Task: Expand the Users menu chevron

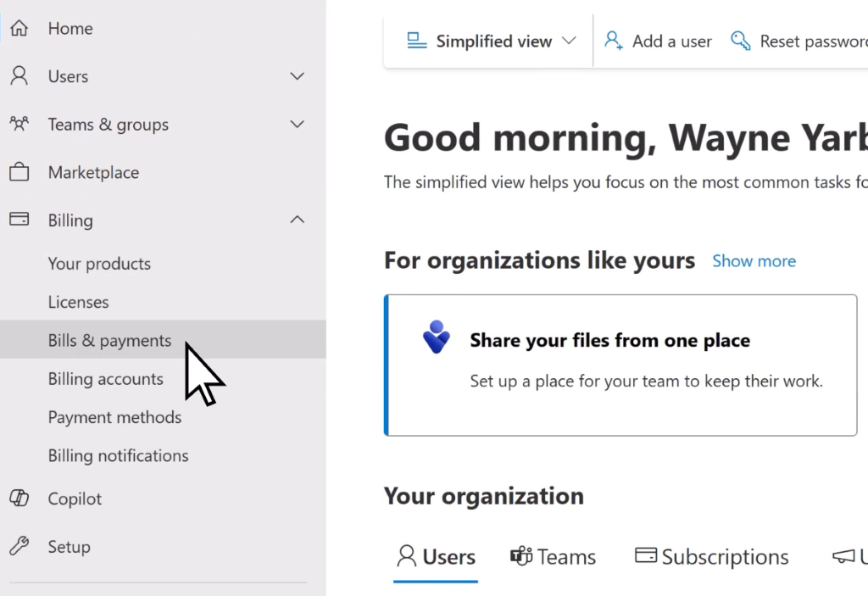Action: coord(298,76)
